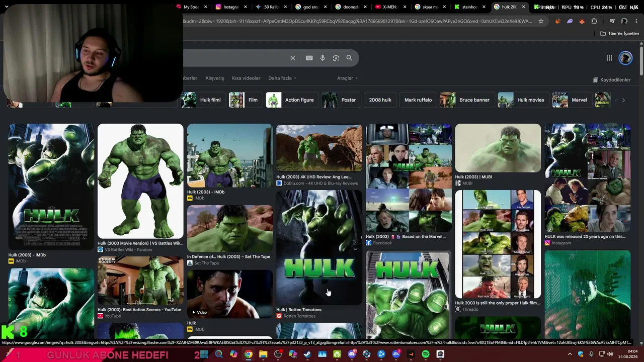Open the Chrome media controls button
Viewport: 644px width, 362px height.
(x=612, y=21)
